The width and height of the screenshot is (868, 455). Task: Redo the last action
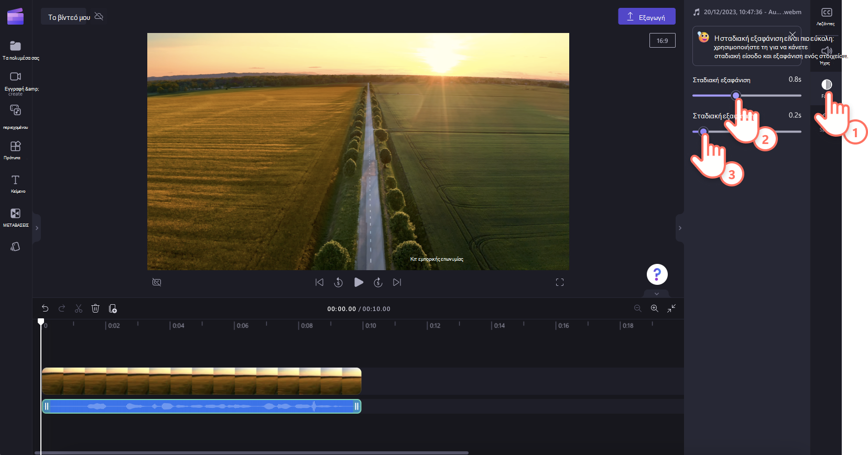pos(62,308)
